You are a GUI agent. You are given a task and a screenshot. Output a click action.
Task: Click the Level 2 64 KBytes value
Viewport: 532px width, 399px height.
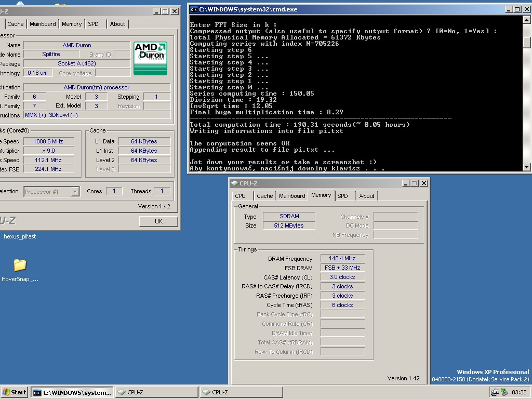(x=144, y=160)
